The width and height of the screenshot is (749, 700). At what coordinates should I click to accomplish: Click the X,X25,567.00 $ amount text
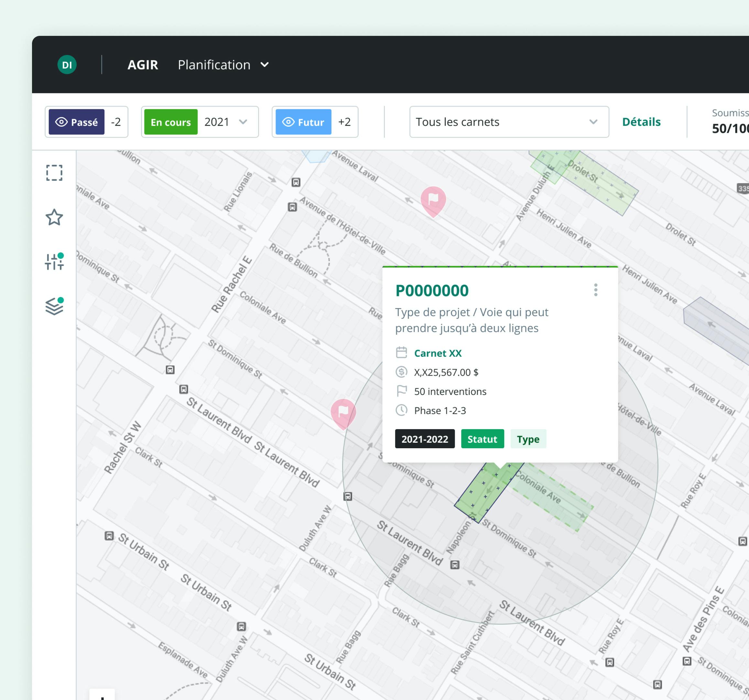(446, 372)
